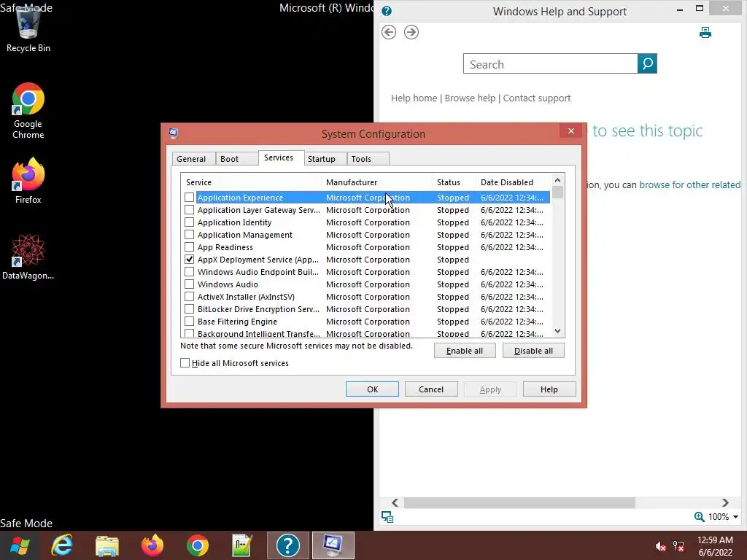Switch to the General tab
747x560 pixels.
(192, 159)
